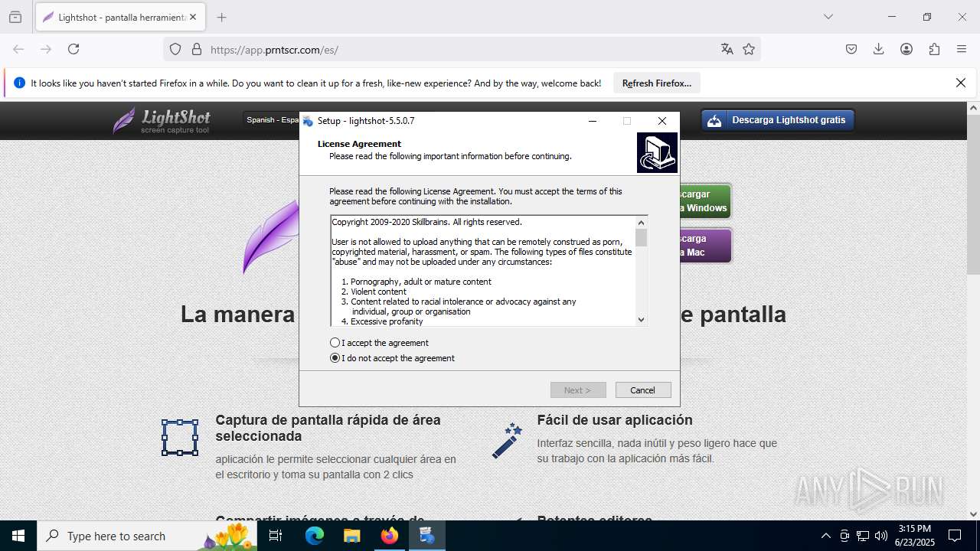Click the license text scrollbar up arrow
The height and width of the screenshot is (551, 980).
tap(642, 223)
